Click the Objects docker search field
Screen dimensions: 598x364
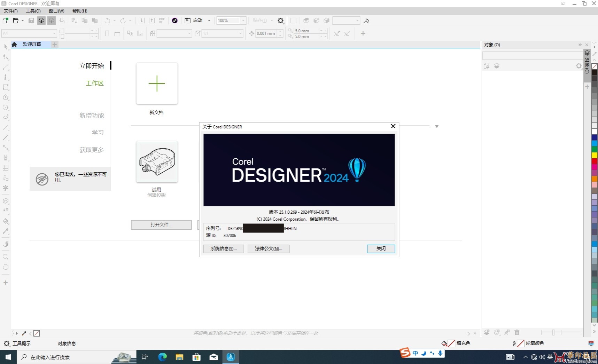click(532, 55)
